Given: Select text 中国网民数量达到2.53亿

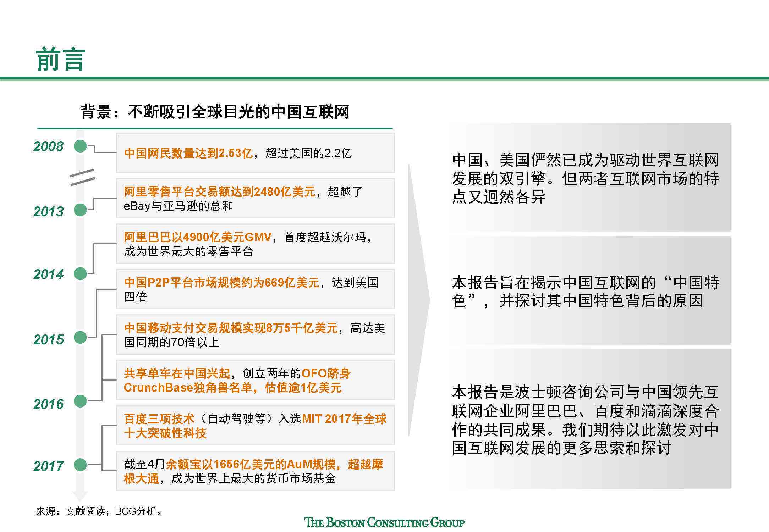Looking at the screenshot, I should pos(188,153).
